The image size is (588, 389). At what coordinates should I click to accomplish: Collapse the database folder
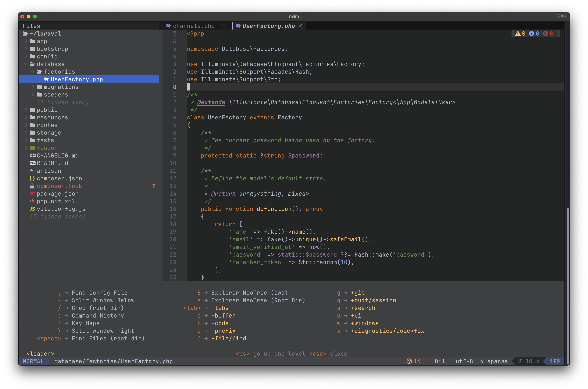pos(26,64)
